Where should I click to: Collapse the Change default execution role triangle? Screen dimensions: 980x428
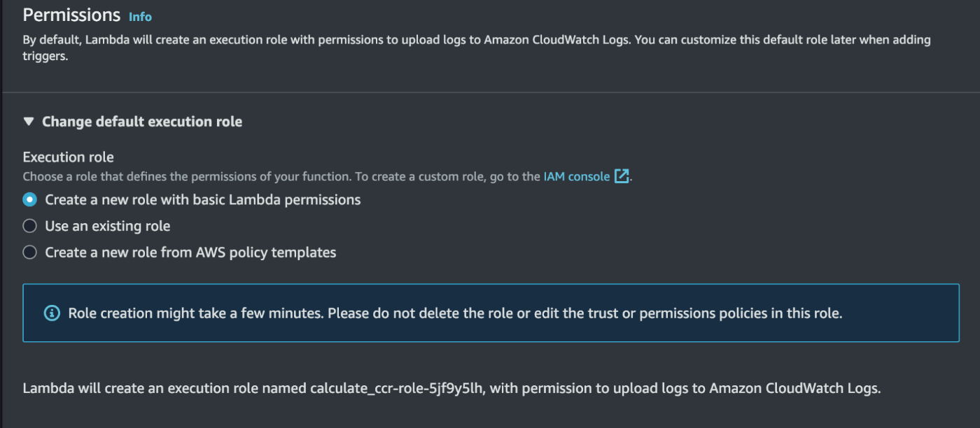pos(29,122)
